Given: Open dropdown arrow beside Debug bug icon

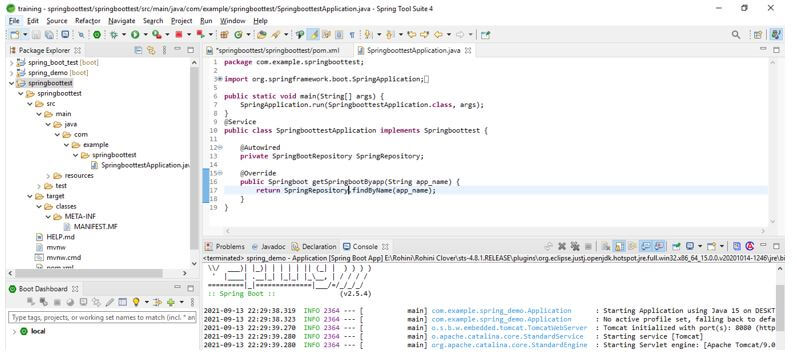Looking at the screenshot, I should tap(124, 35).
